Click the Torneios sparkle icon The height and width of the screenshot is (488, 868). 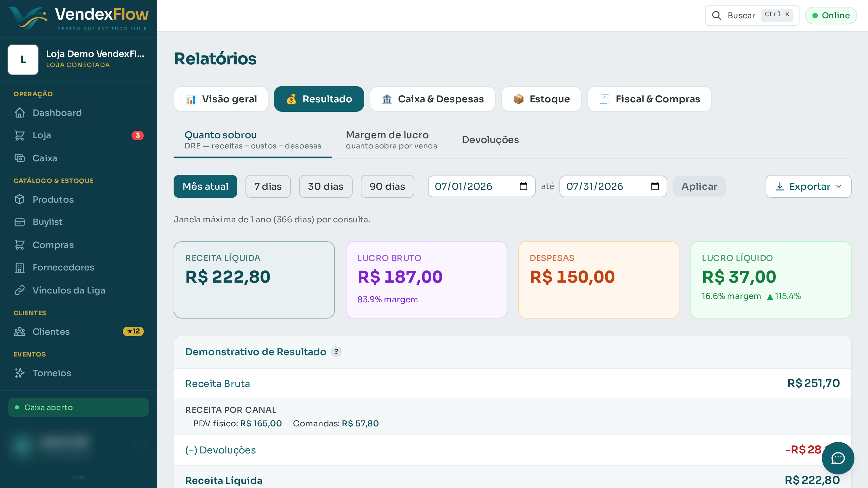pyautogui.click(x=20, y=373)
